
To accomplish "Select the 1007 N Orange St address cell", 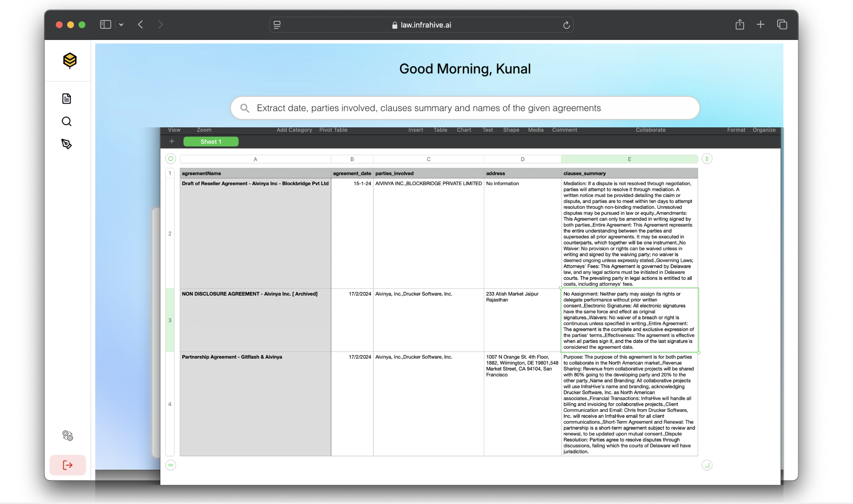I will (523, 404).
